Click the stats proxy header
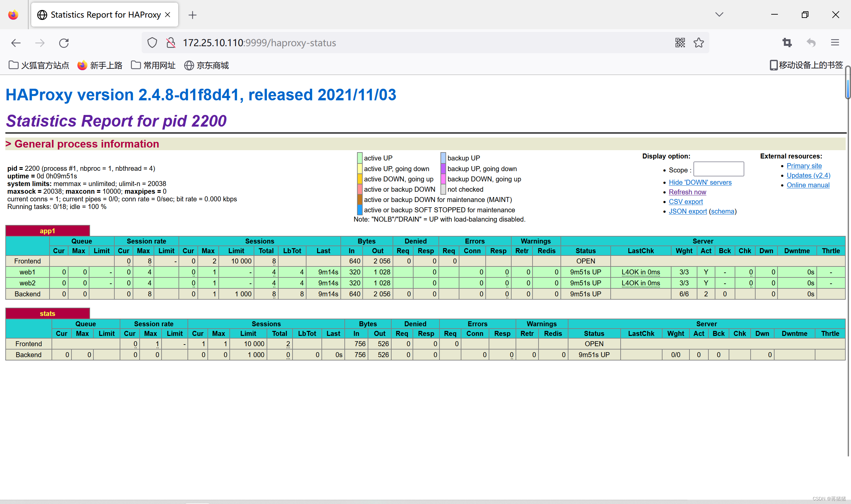The width and height of the screenshot is (851, 504). [48, 314]
